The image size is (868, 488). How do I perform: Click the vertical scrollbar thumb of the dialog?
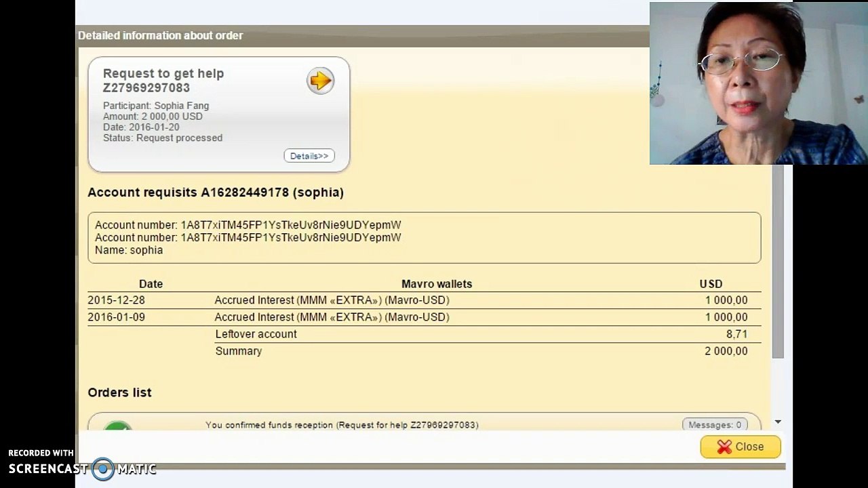click(778, 261)
